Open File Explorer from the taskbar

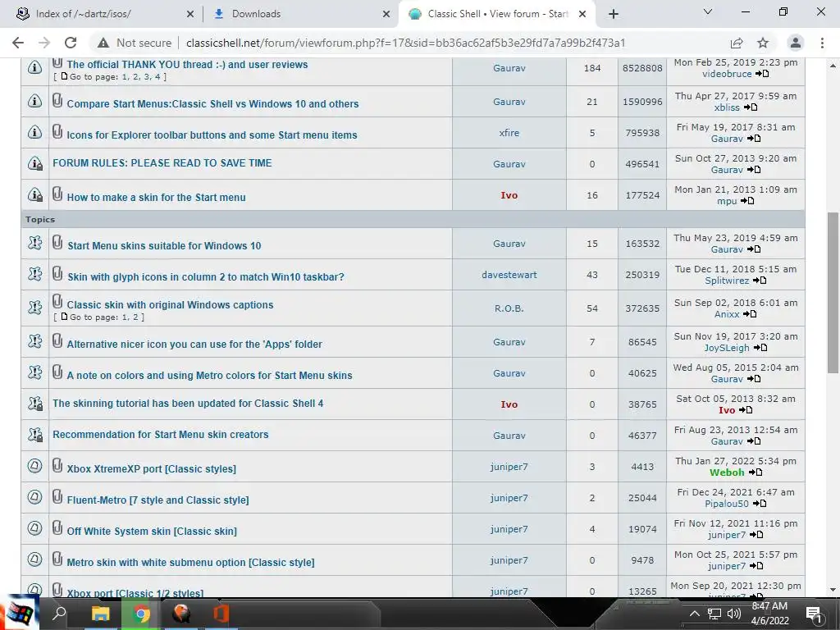coord(100,613)
